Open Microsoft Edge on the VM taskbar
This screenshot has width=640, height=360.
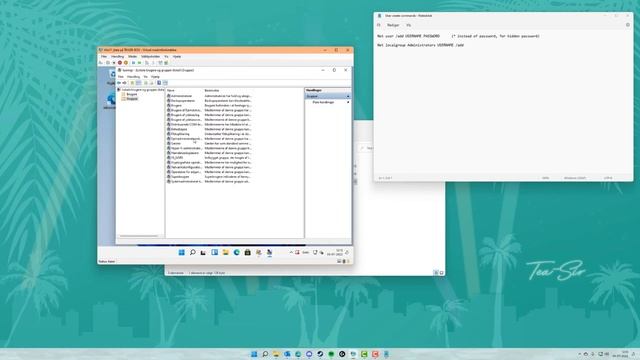pyautogui.click(x=236, y=253)
